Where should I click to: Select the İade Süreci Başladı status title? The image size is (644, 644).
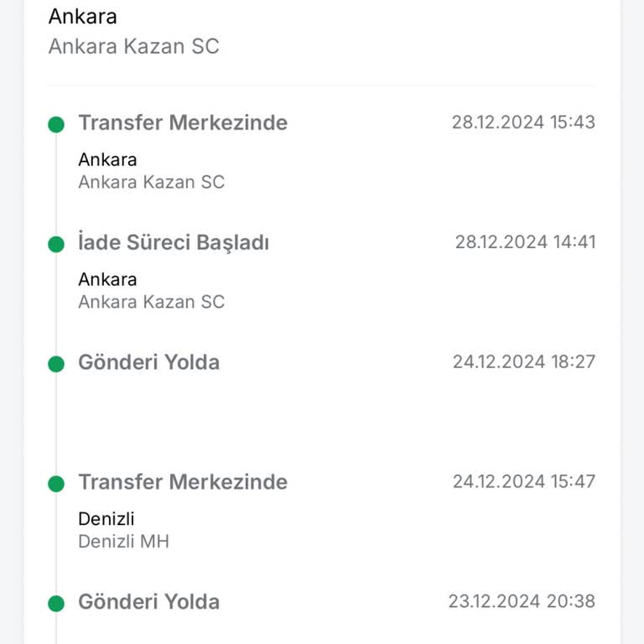point(174,243)
